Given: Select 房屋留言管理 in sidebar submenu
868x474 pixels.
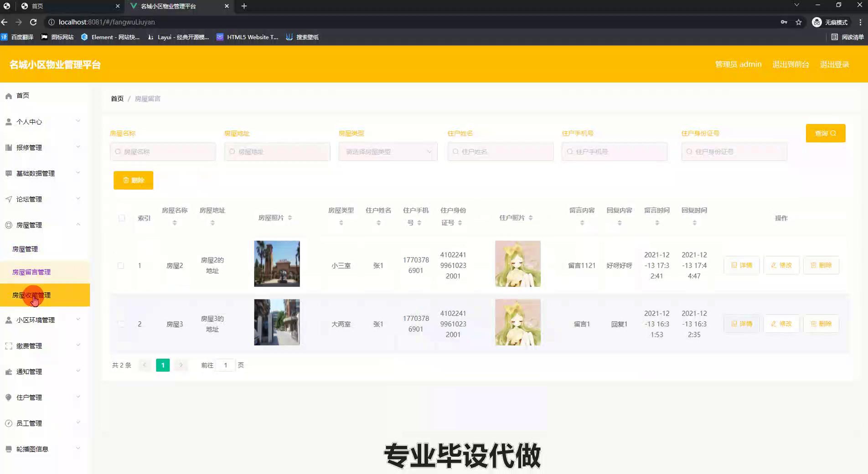Looking at the screenshot, I should click(x=31, y=272).
